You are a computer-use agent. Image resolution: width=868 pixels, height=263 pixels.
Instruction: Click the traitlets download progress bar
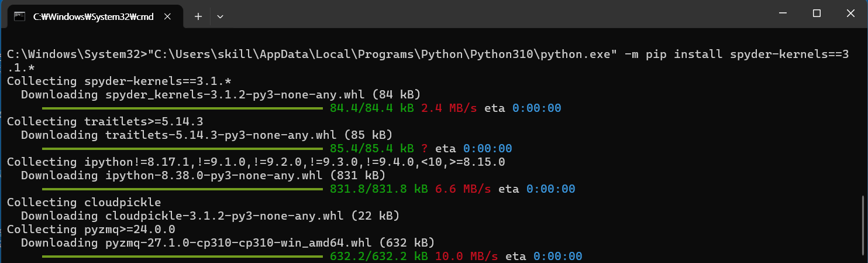tap(182, 148)
